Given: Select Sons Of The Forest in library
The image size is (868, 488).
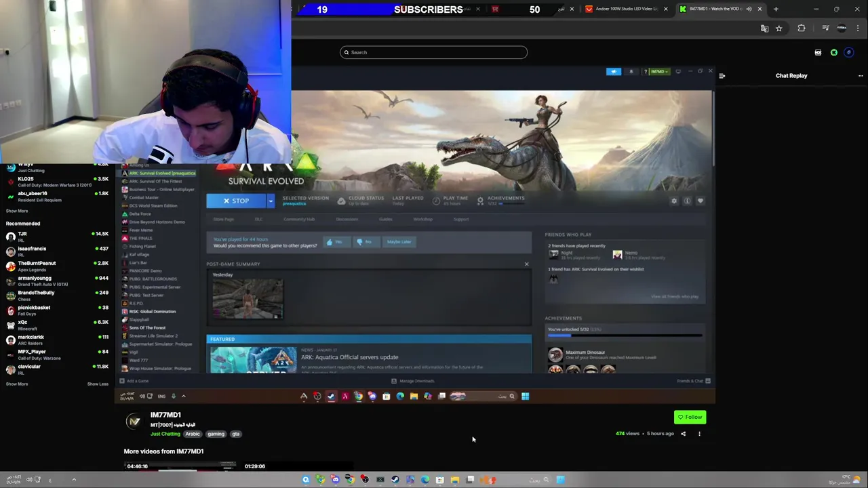Looking at the screenshot, I should point(147,327).
